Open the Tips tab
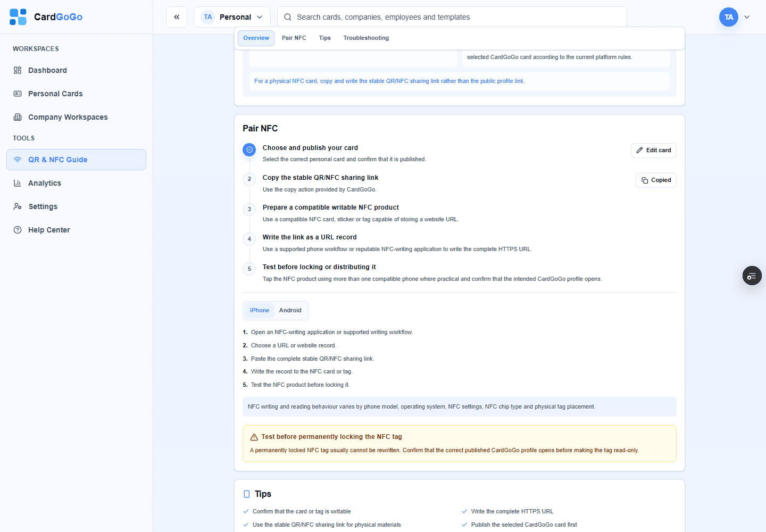The width and height of the screenshot is (766, 532). (x=325, y=38)
